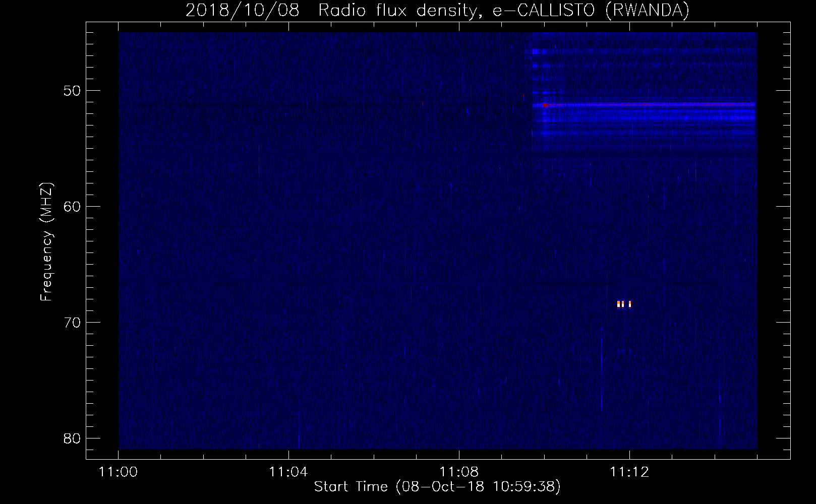Click the 70 frequency tick label
This screenshot has width=816, height=504.
(73, 323)
